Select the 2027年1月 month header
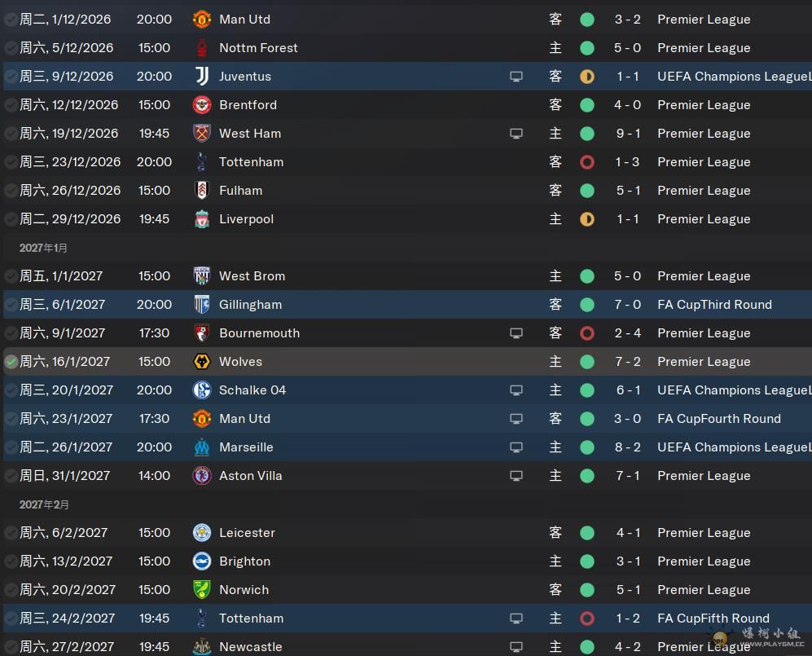The width and height of the screenshot is (812, 656). click(44, 248)
